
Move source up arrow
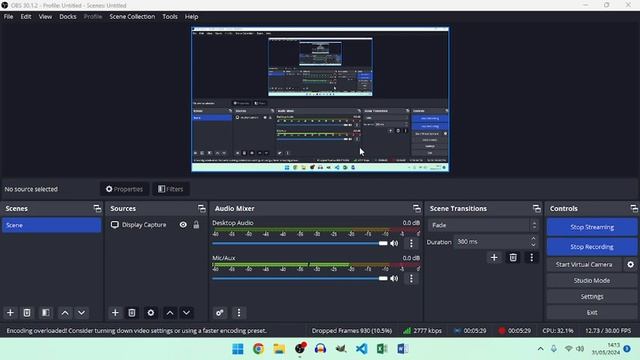tap(170, 313)
